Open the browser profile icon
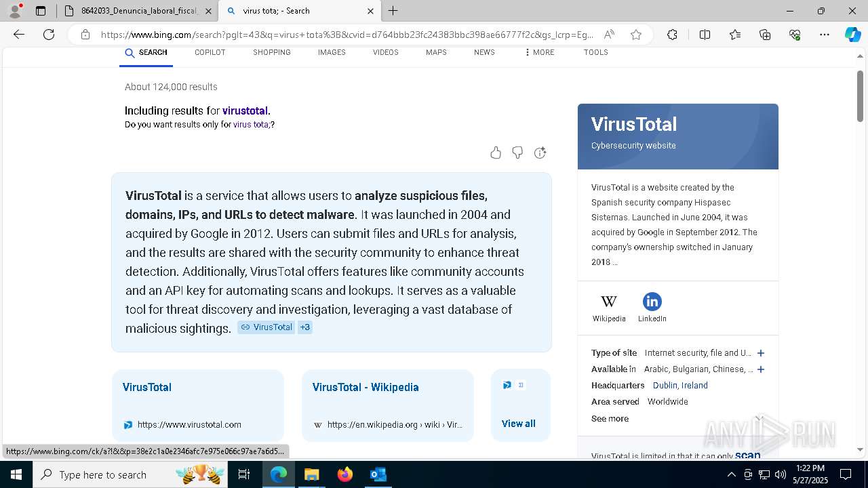 click(14, 11)
